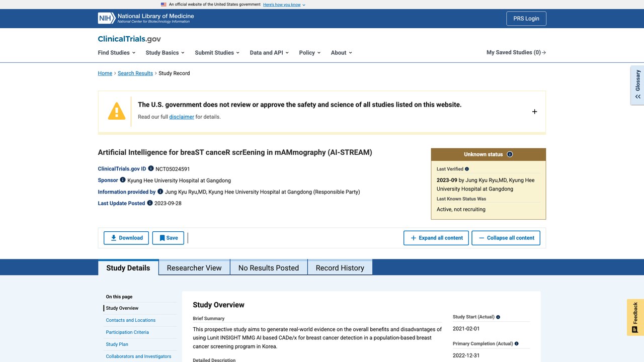Viewport: 644px width, 362px height.
Task: Click Expand all content button
Action: tap(436, 238)
